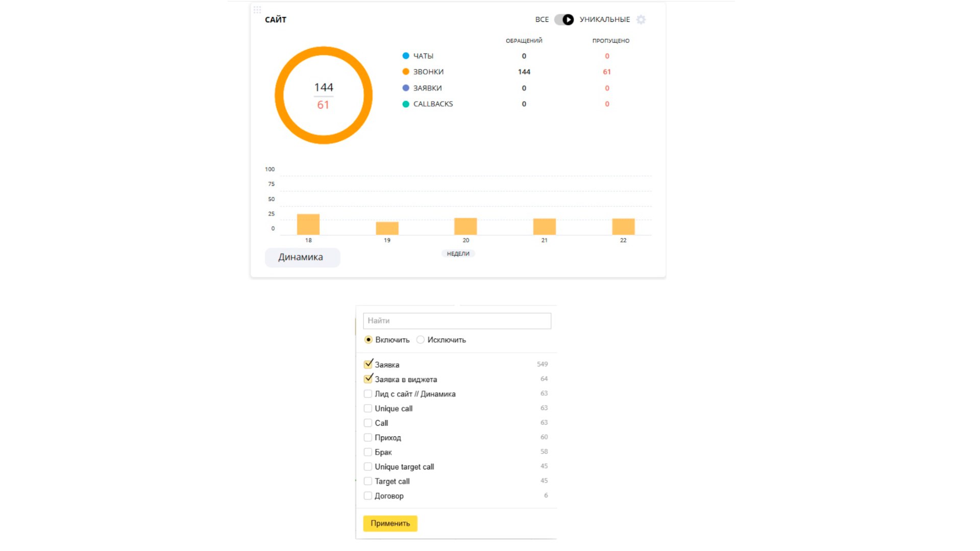
Task: Uncheck the Заявка в виджета checkbox
Action: tap(368, 379)
